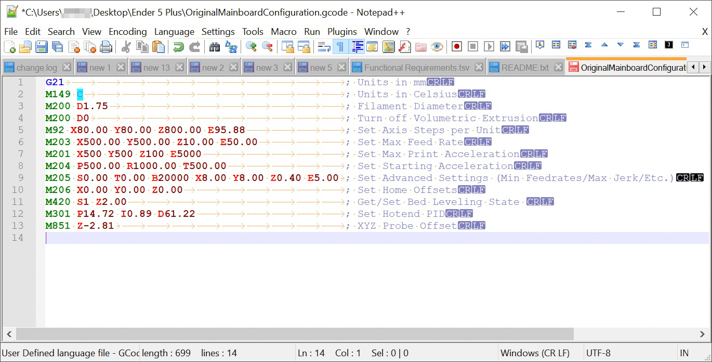Open the Tools menu
Screen dimensions: 712x362
point(252,31)
